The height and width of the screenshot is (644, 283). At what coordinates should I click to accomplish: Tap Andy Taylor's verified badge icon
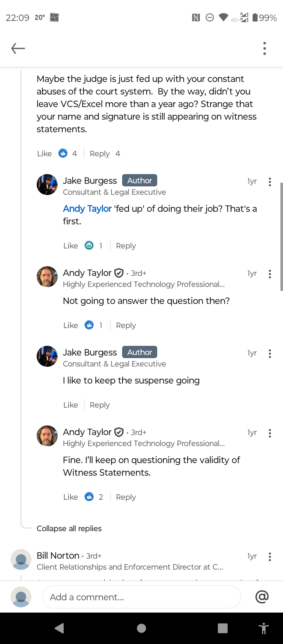(x=119, y=273)
